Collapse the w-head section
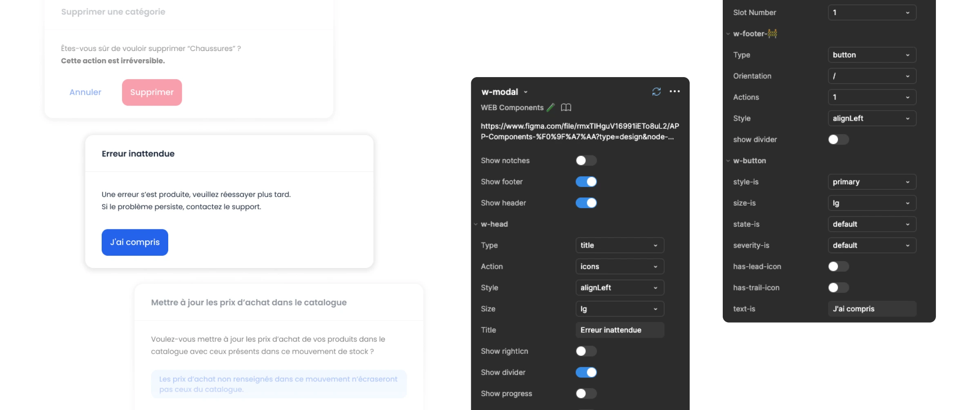Viewport: 980px width, 410px height. (x=476, y=224)
